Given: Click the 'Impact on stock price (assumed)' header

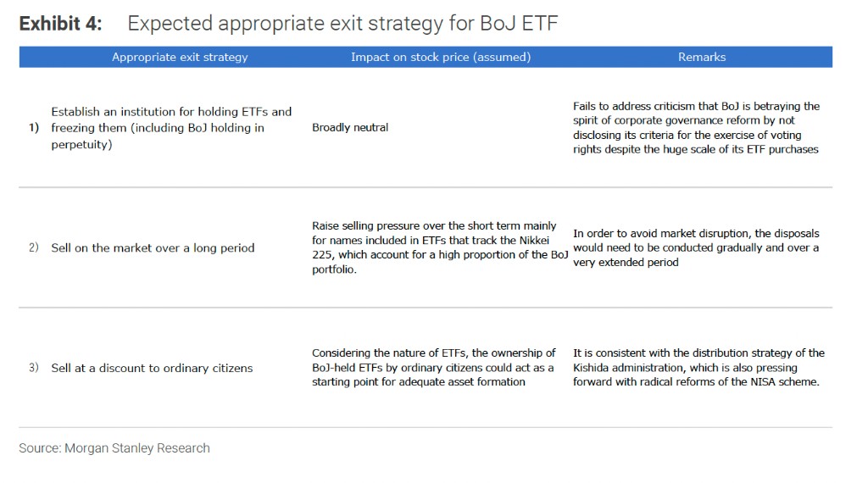Looking at the screenshot, I should pos(441,57).
